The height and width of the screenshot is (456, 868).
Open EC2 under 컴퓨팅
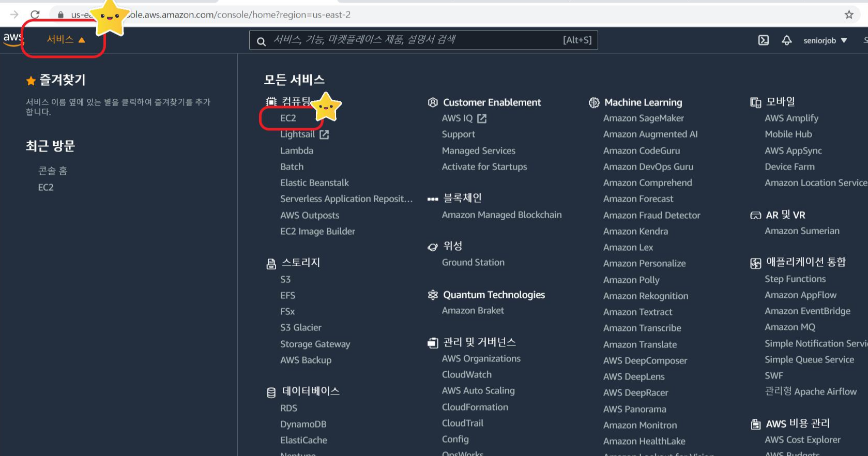pyautogui.click(x=288, y=118)
